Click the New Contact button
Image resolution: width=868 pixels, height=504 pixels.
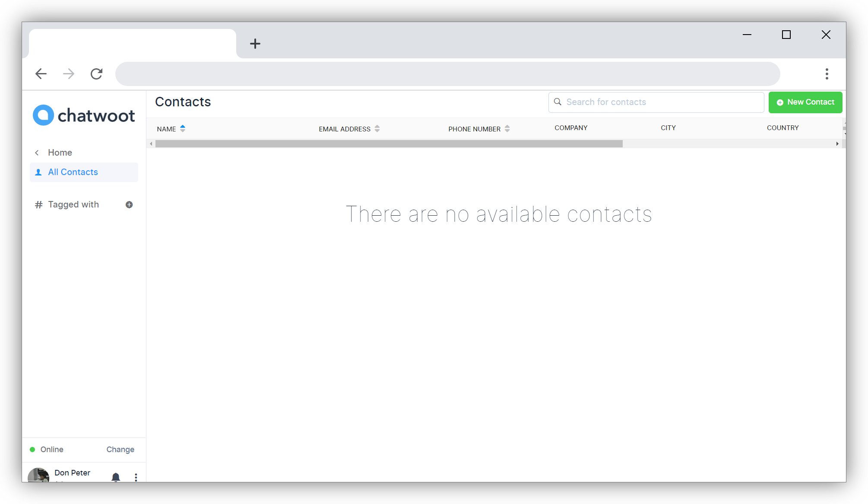805,102
